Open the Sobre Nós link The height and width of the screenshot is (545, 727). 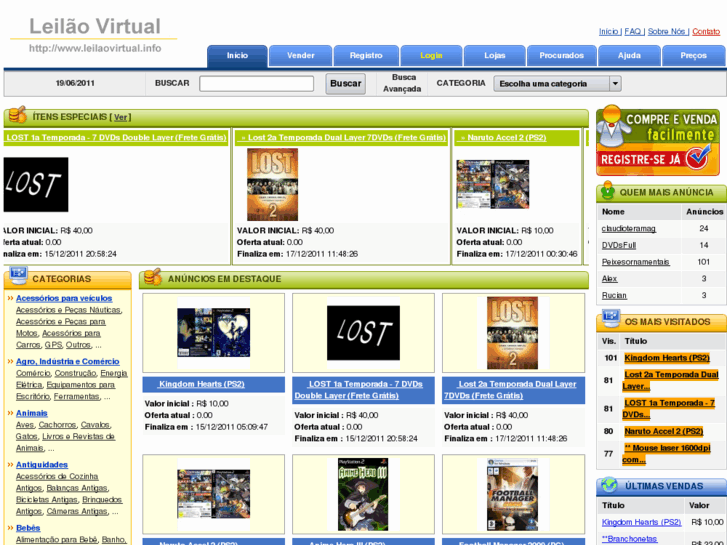(x=666, y=32)
